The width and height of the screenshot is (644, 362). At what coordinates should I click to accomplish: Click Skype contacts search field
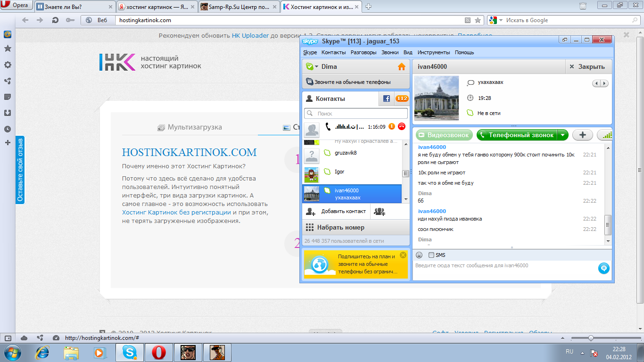click(x=356, y=113)
